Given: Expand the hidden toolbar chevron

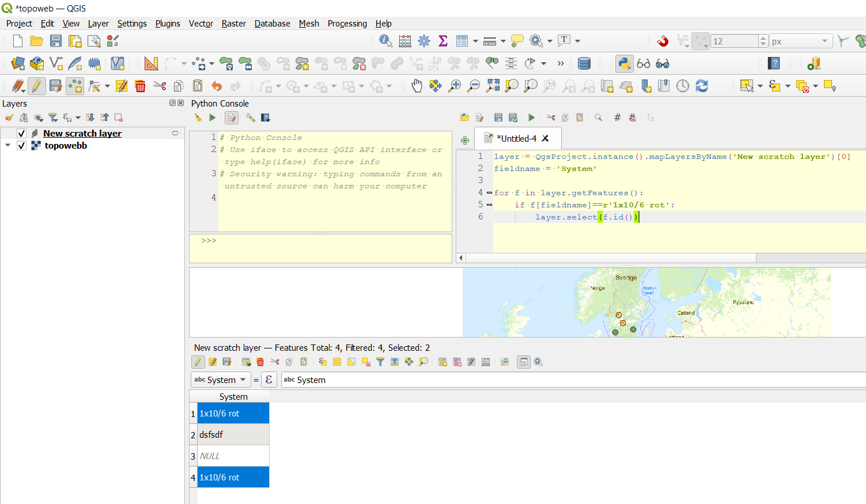Looking at the screenshot, I should click(x=561, y=63).
